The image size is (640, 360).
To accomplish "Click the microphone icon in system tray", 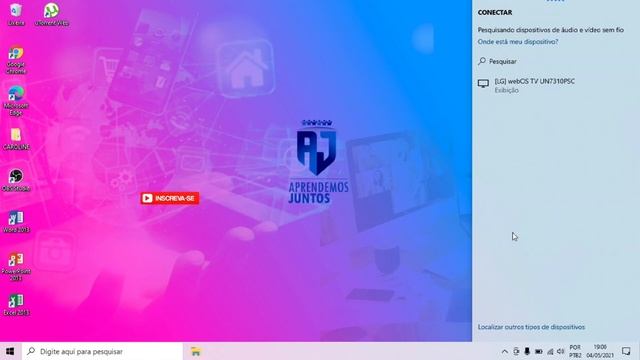I will (527, 351).
